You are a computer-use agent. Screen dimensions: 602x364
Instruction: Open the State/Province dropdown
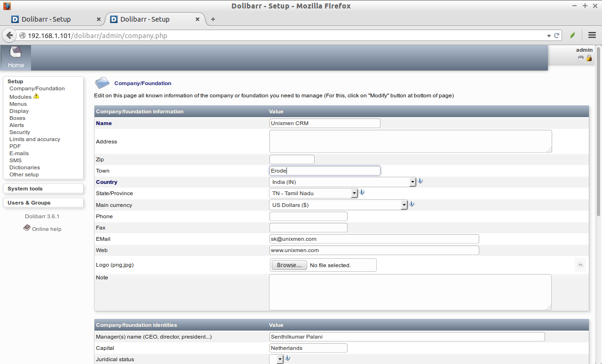pos(313,193)
